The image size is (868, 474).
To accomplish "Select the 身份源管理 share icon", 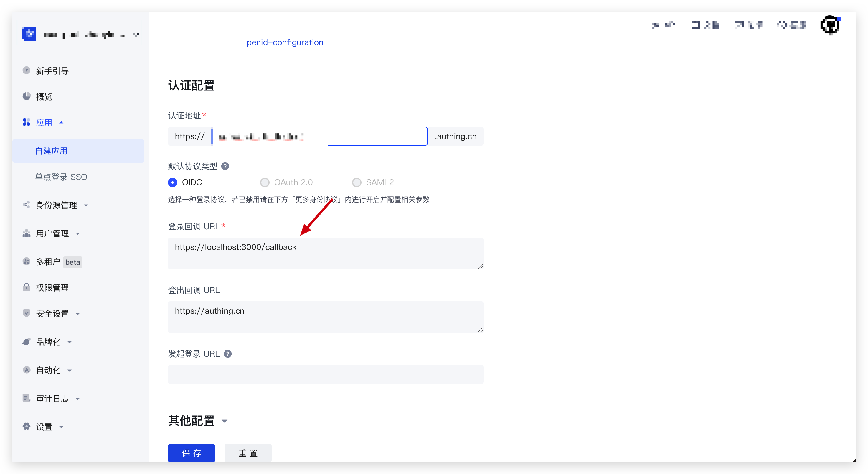I will (26, 205).
